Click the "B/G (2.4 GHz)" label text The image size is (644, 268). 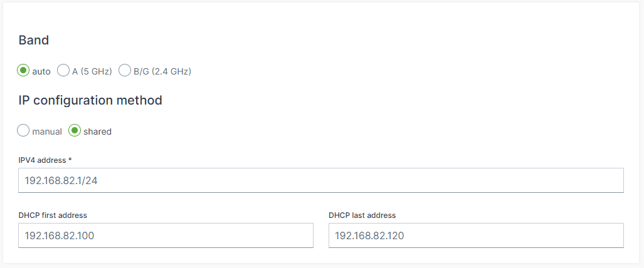click(x=162, y=71)
